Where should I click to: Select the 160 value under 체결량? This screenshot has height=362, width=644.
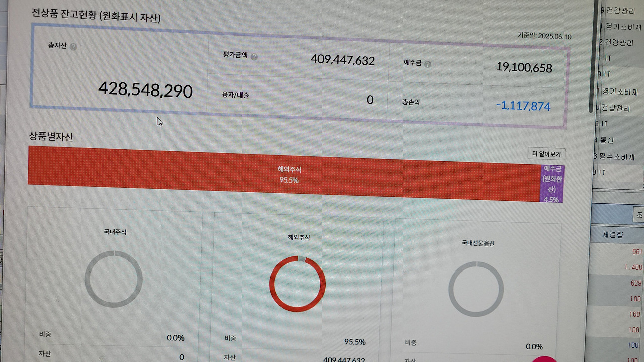point(636,315)
